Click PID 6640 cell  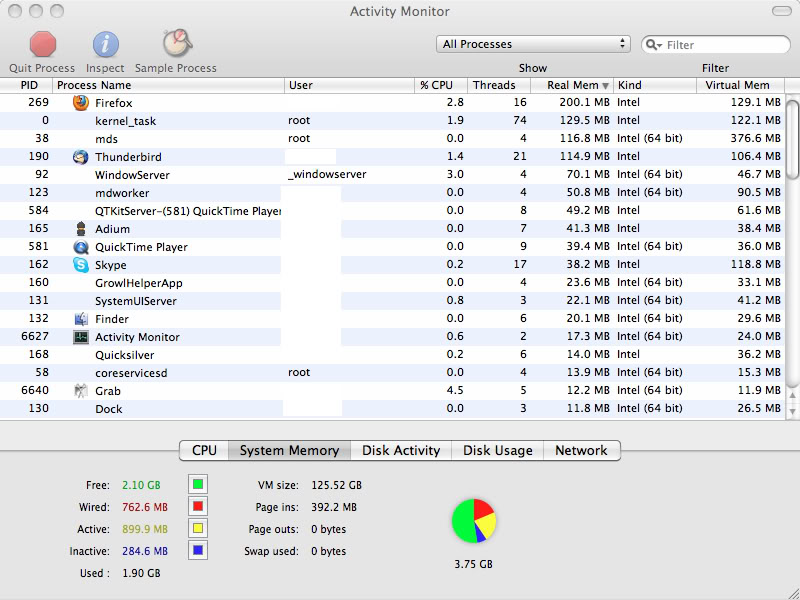(x=35, y=391)
